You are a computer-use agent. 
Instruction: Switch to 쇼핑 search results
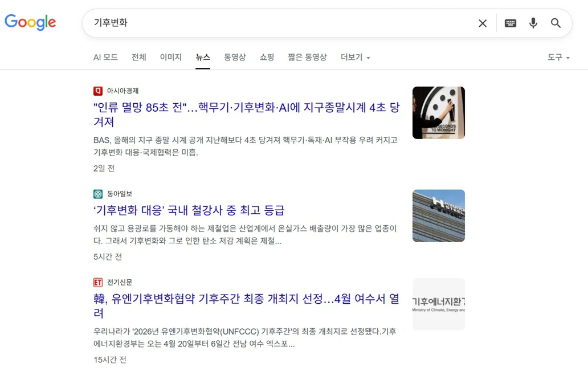(266, 57)
